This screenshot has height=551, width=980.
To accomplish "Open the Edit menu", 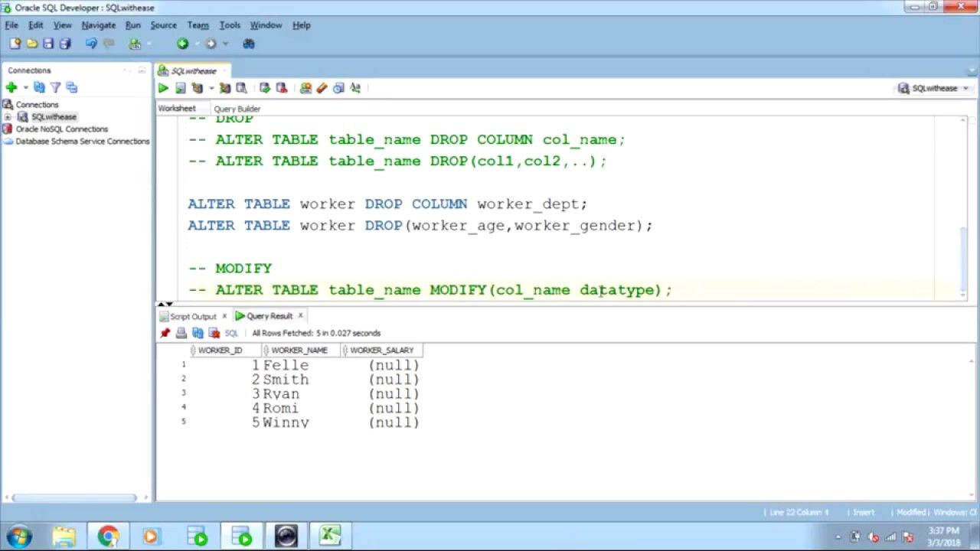I will [36, 25].
